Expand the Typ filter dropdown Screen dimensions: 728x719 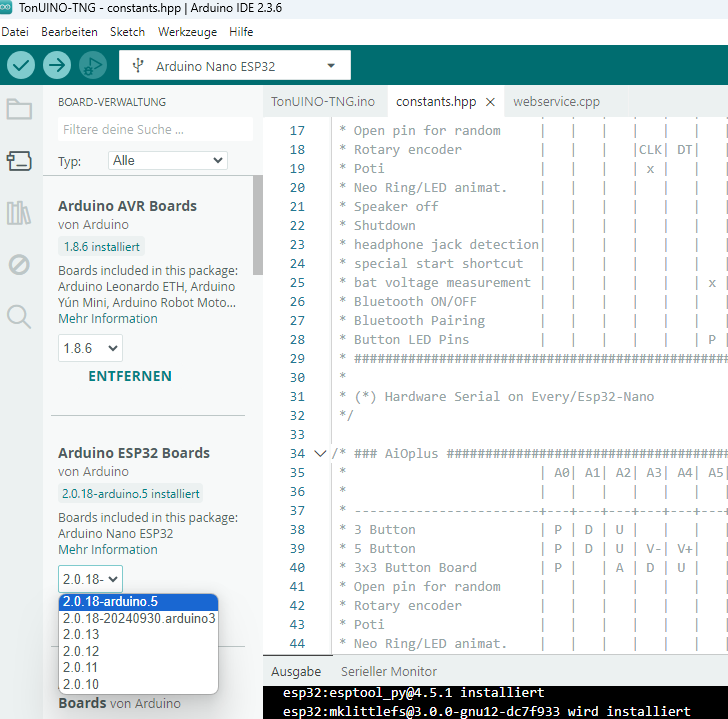coord(167,160)
